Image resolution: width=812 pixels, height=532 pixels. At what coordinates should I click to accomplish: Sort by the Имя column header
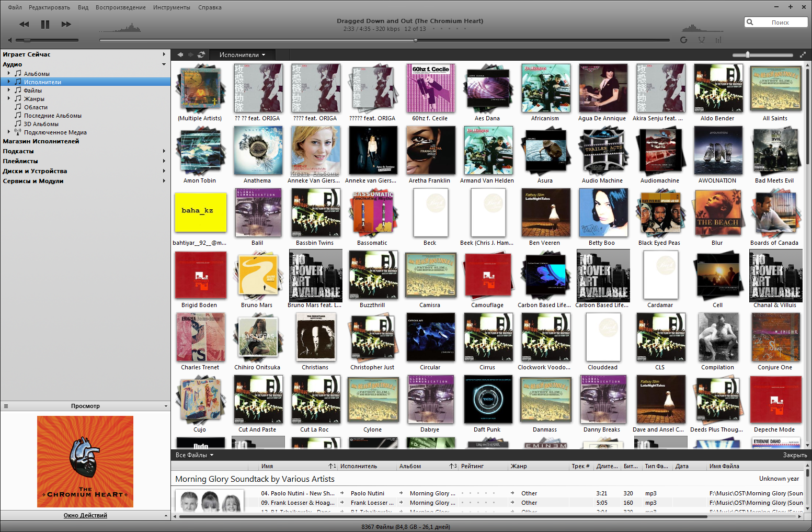298,466
